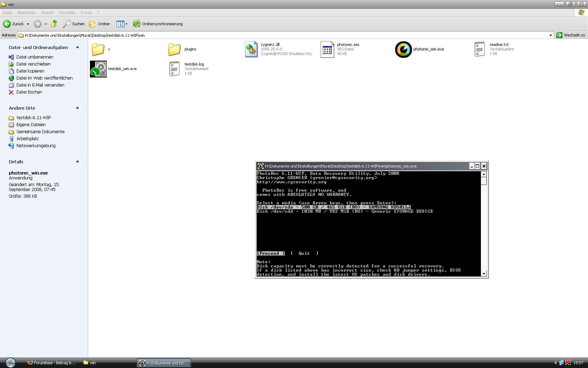Expand hidden system tray icons arrow

(x=555, y=363)
